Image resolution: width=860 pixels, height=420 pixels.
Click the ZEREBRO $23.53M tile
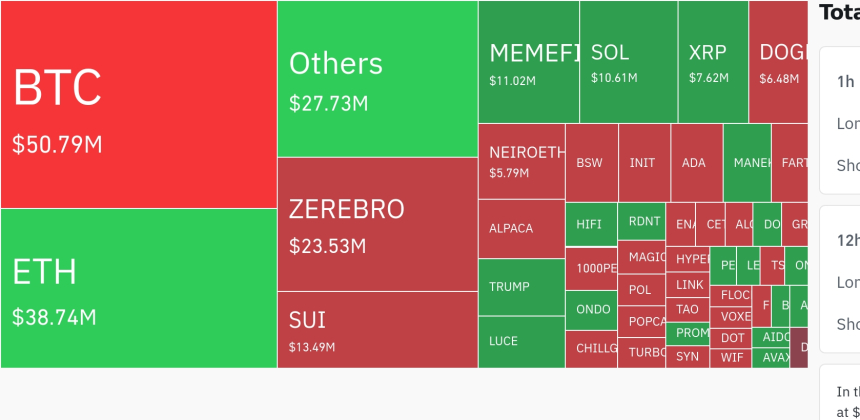[x=377, y=224]
